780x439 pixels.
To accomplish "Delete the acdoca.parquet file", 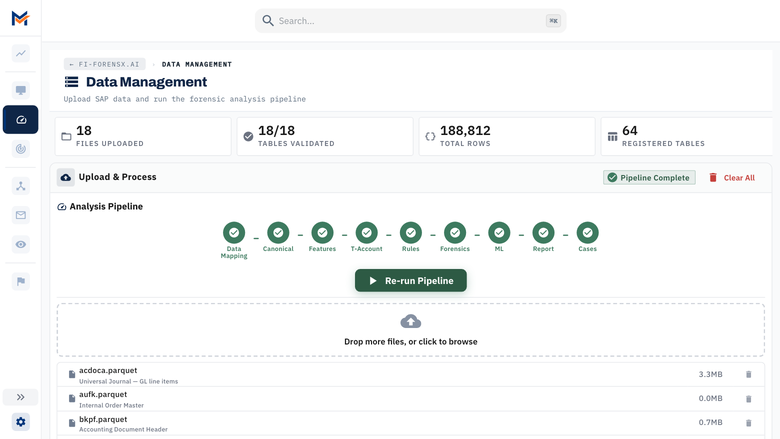I will (749, 374).
